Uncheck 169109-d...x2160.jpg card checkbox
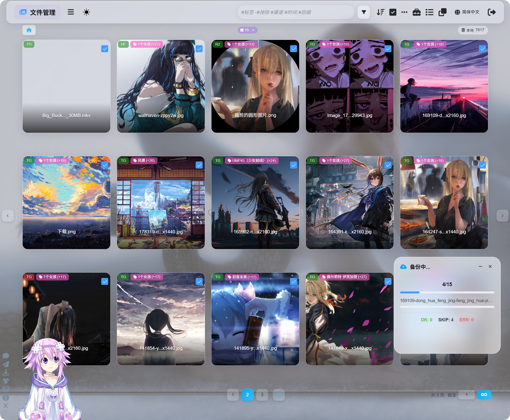 (482, 49)
